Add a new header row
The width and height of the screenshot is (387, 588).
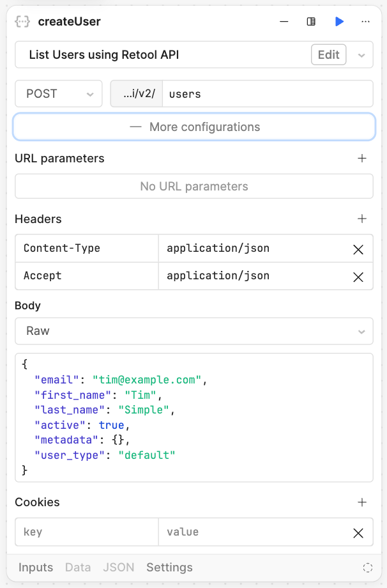362,219
